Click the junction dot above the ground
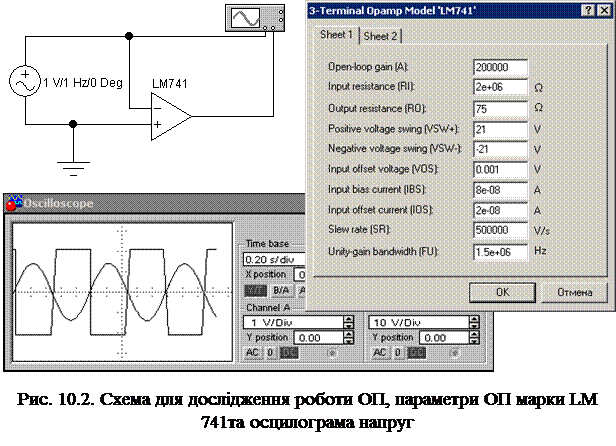The height and width of the screenshot is (446, 616). pos(73,124)
